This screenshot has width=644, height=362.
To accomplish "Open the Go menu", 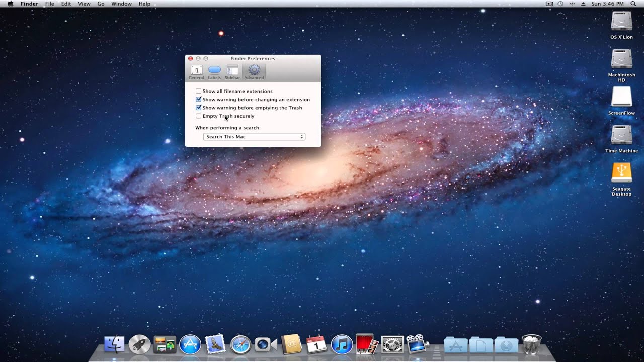I will pyautogui.click(x=101, y=4).
